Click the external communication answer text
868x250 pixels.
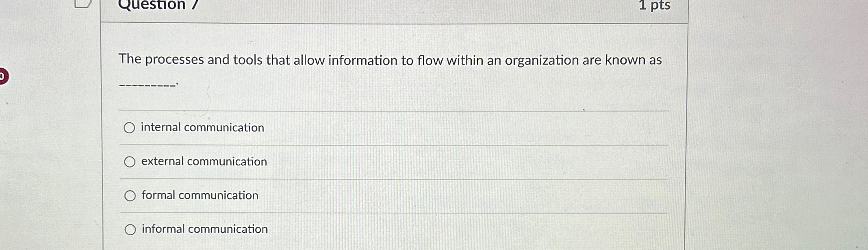[x=204, y=161]
